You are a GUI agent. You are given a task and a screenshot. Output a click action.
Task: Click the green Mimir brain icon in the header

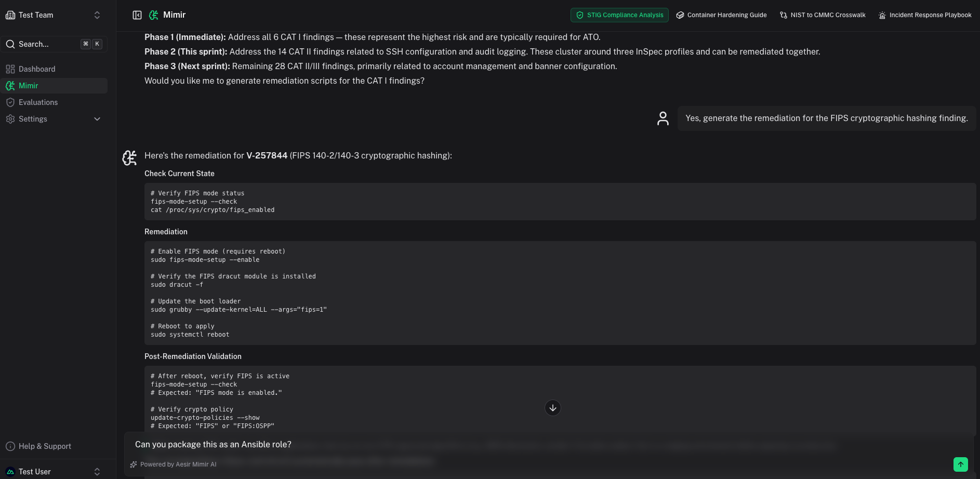153,15
